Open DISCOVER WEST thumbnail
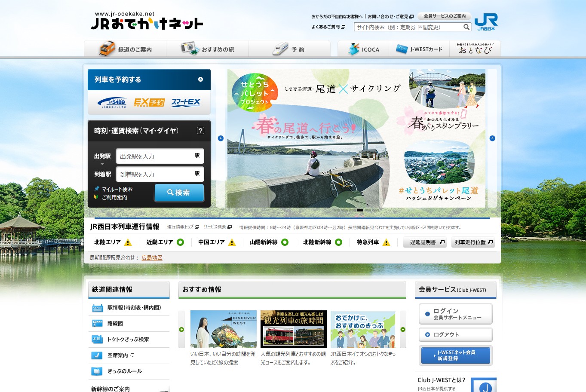The image size is (586, 392). (x=224, y=329)
